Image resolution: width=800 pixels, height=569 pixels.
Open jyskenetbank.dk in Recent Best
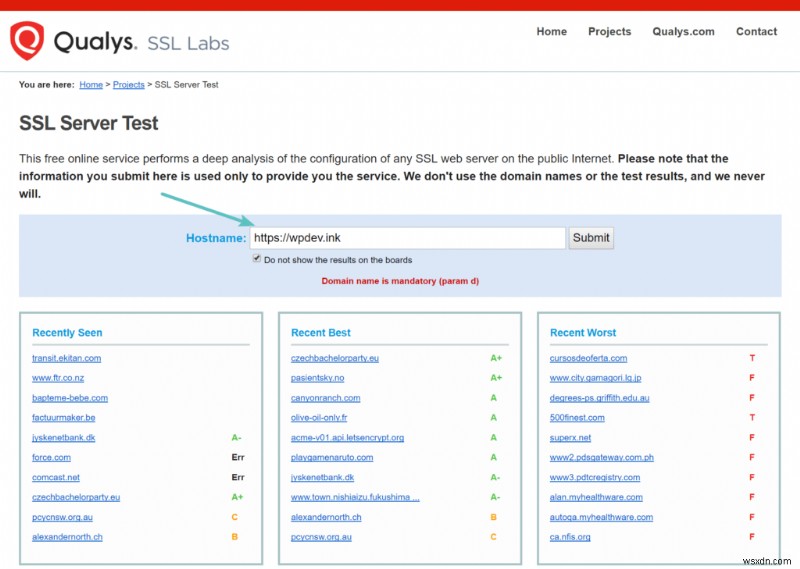coord(322,478)
